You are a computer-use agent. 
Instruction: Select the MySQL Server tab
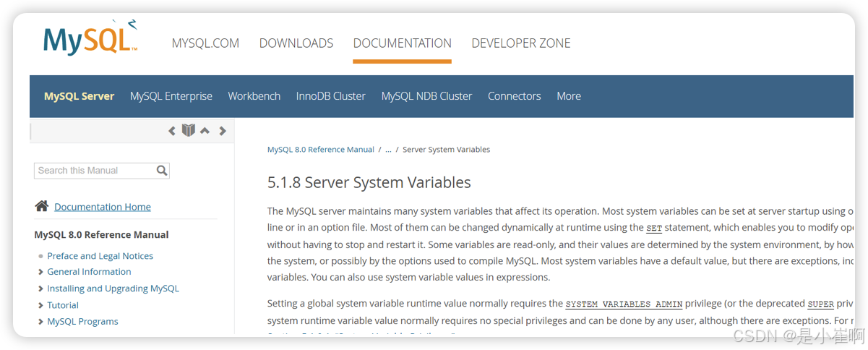tap(80, 96)
